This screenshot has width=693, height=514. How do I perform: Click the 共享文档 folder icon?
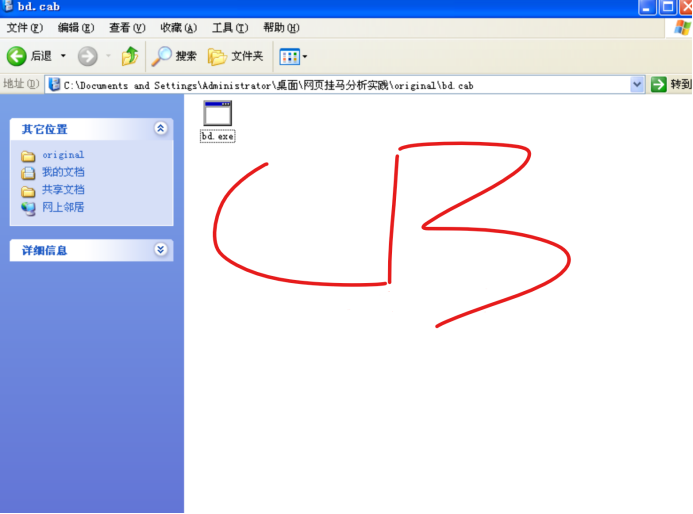28,191
